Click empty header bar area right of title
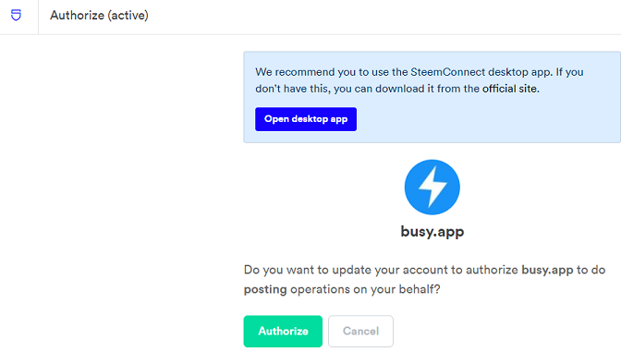Screen dimensions: 621x364 pyautogui.click(x=384, y=17)
